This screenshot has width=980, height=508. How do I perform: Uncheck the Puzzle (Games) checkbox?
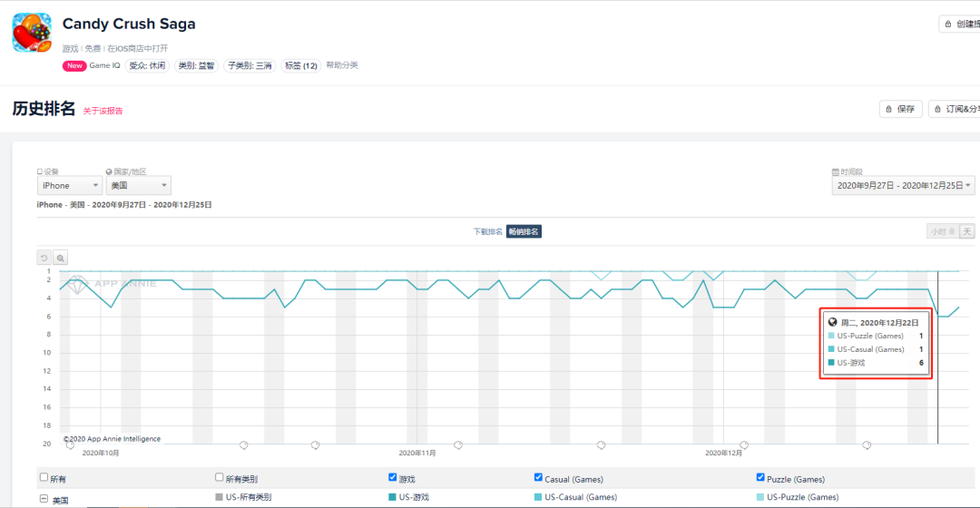(760, 477)
